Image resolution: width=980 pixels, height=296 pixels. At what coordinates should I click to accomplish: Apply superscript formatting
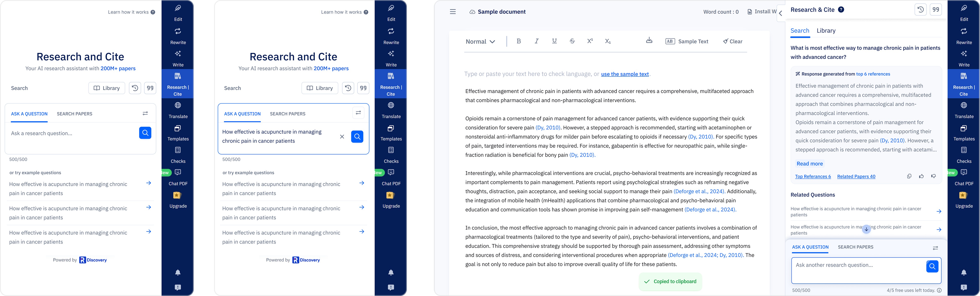pos(590,41)
